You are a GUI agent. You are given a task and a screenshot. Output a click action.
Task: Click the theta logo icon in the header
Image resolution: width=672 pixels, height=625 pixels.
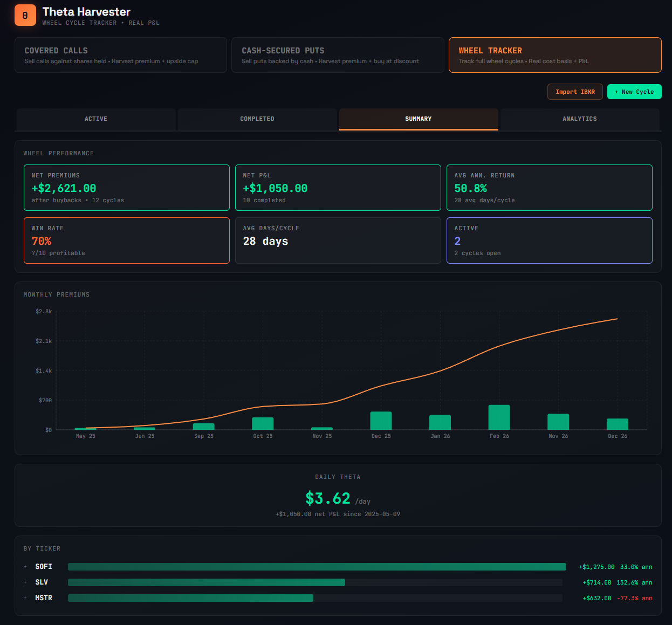coord(25,15)
